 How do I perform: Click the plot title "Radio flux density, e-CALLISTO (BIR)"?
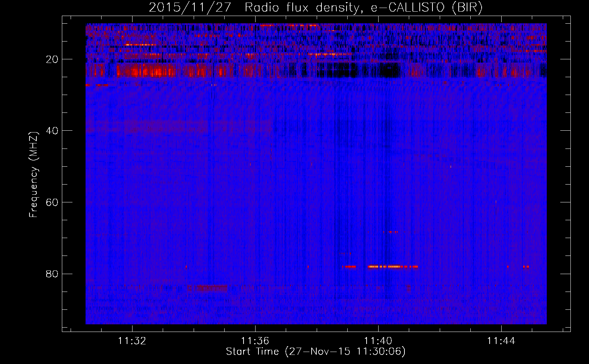[x=364, y=8]
